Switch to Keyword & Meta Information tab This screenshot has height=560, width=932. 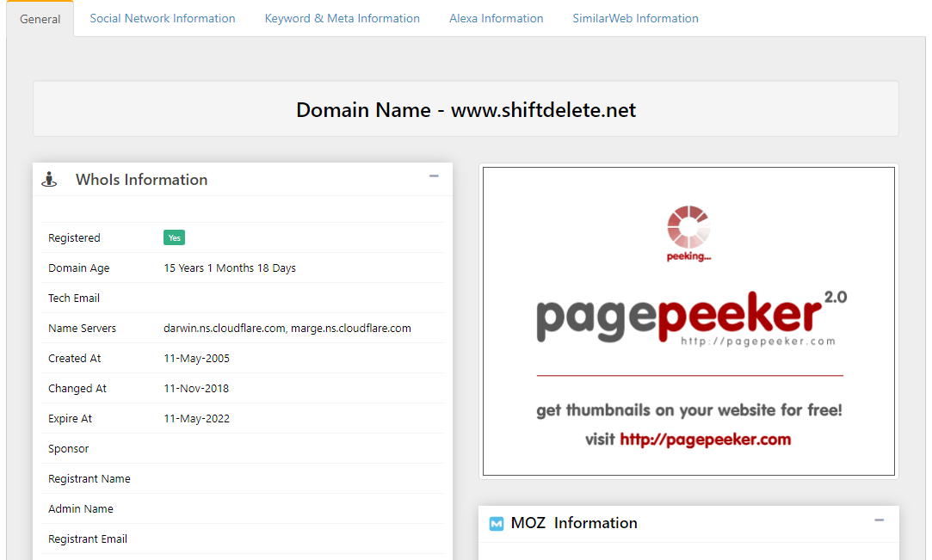click(x=342, y=18)
